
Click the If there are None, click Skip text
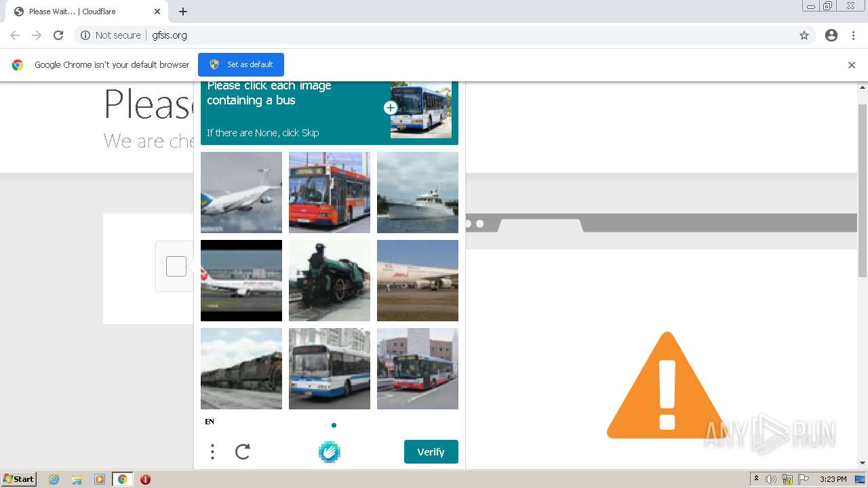tap(263, 133)
